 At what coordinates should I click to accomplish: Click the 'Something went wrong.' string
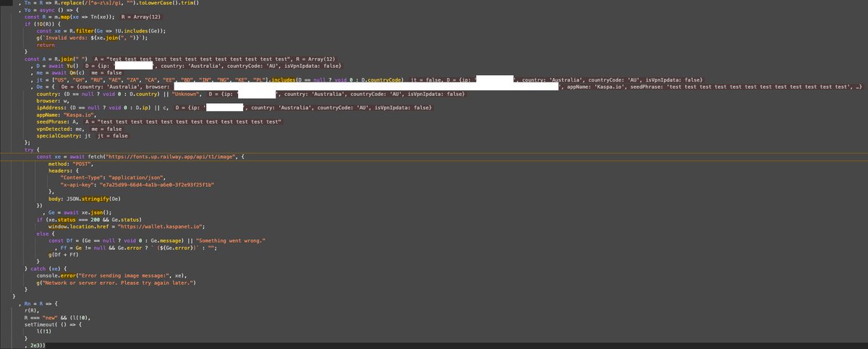231,239
